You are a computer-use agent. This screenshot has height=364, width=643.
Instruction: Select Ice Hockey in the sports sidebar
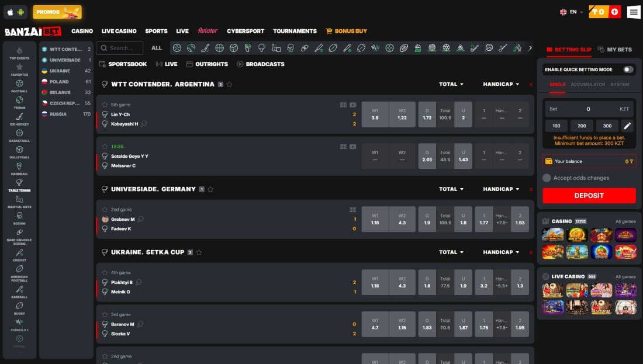[x=19, y=119]
